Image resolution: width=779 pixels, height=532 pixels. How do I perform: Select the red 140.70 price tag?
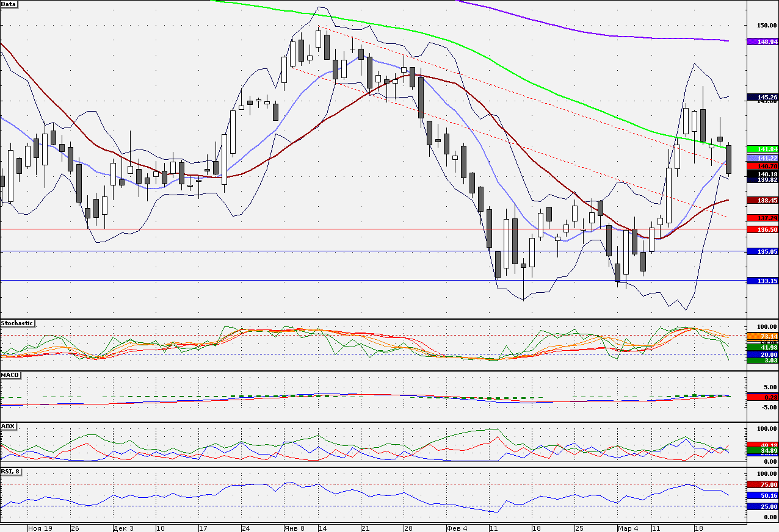pyautogui.click(x=762, y=166)
